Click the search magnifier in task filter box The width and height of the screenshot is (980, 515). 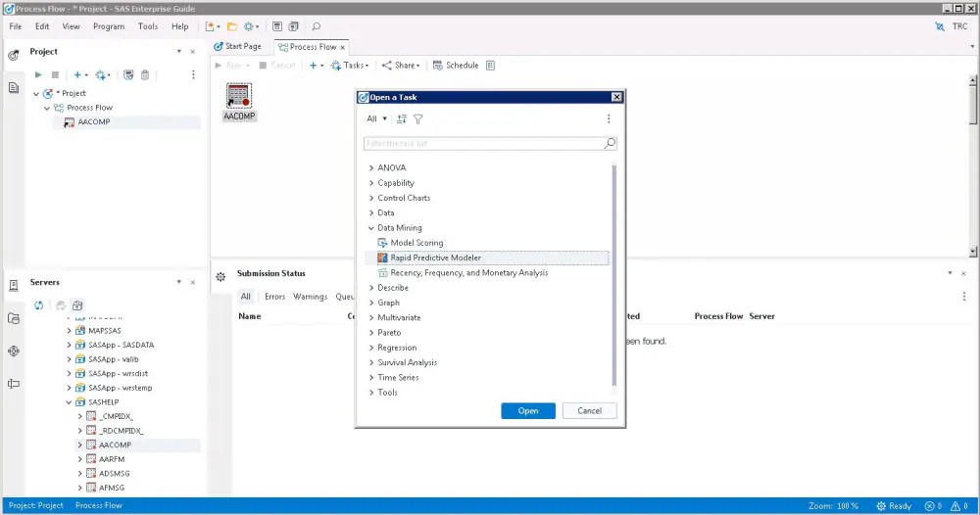[x=610, y=143]
